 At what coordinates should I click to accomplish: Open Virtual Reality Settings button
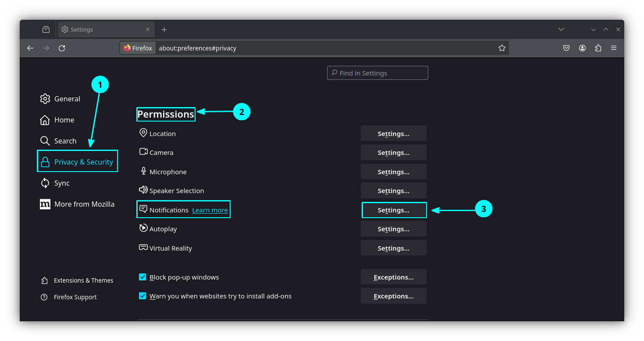pyautogui.click(x=394, y=248)
